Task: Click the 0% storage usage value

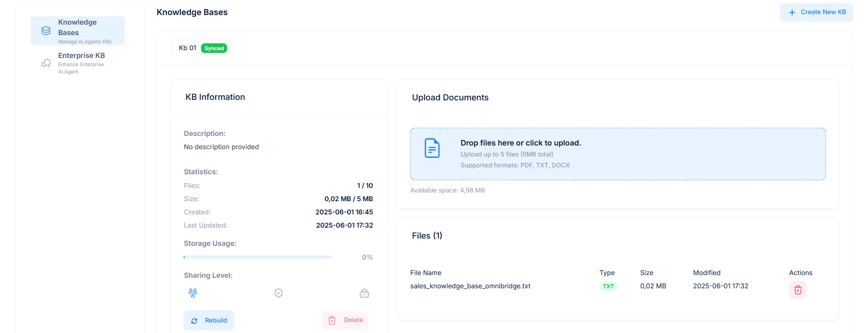Action: (x=367, y=257)
